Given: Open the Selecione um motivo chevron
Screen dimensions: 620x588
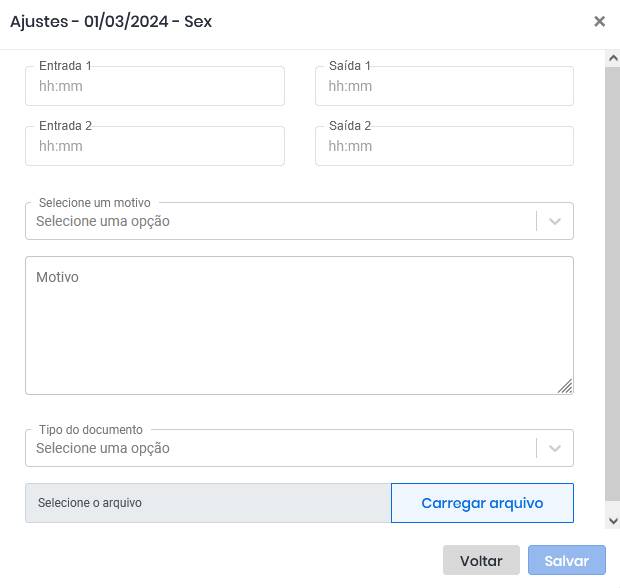Looking at the screenshot, I should pos(555,221).
